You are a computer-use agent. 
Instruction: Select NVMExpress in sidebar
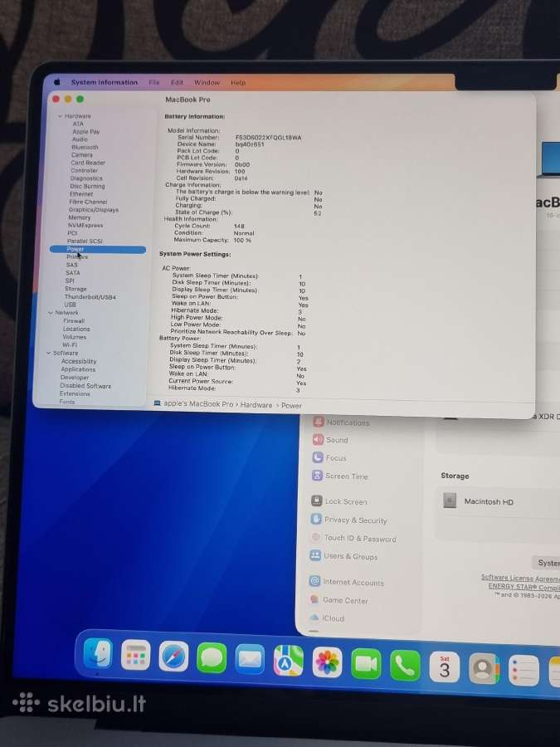[x=85, y=225]
